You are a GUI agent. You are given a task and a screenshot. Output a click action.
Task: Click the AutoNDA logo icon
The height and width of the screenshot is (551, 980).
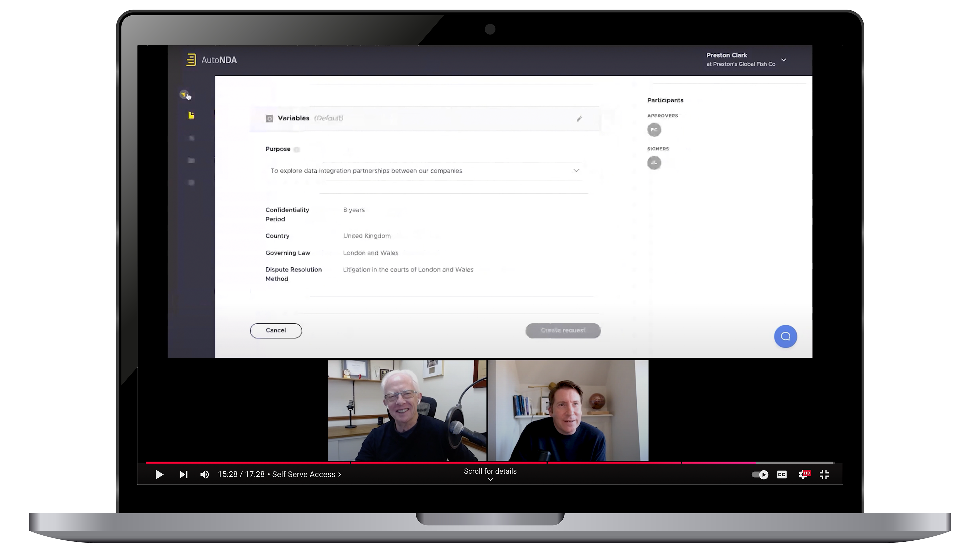[x=191, y=60]
